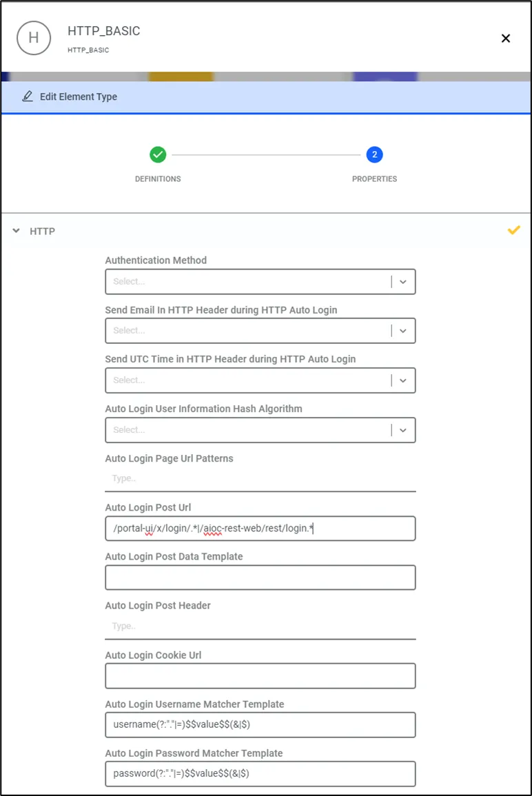Screen dimensions: 532x796
Task: Click the Auto Login Post Url label
Action: (x=147, y=507)
